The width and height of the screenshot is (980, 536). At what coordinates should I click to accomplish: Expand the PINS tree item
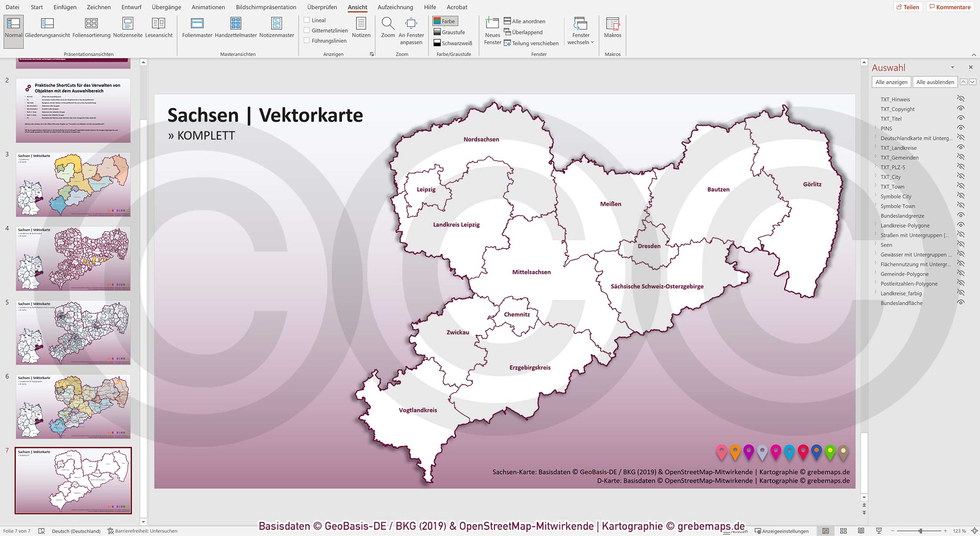pyautogui.click(x=876, y=128)
